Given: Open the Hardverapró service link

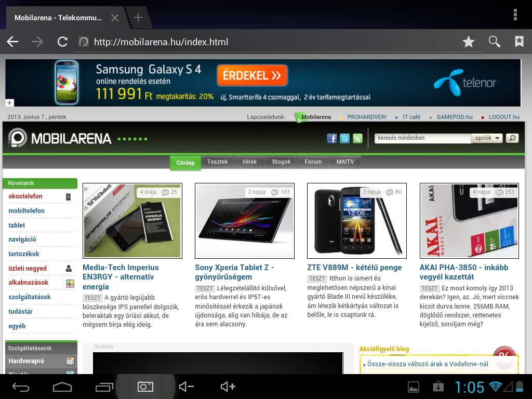Looking at the screenshot, I should pyautogui.click(x=26, y=361).
